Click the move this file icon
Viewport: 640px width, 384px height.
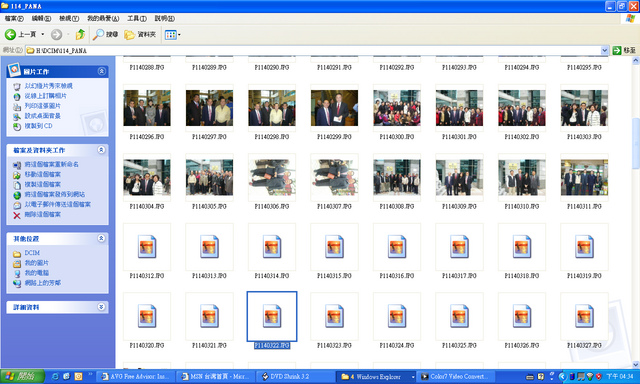pyautogui.click(x=17, y=175)
